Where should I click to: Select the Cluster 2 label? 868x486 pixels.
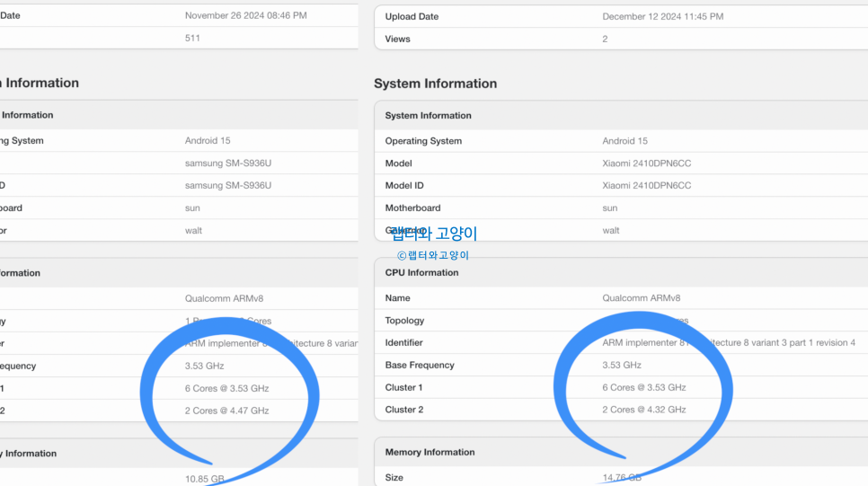(404, 410)
